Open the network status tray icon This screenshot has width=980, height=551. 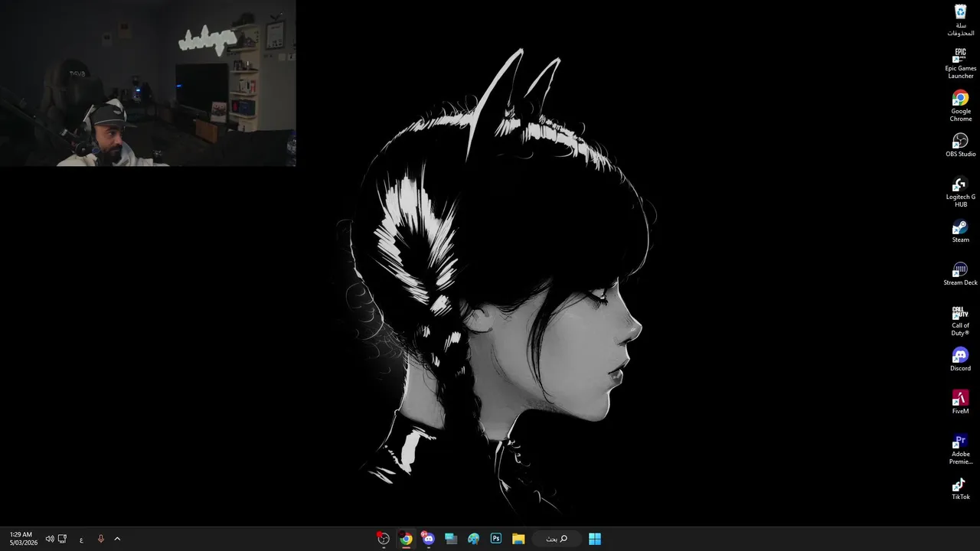(63, 539)
